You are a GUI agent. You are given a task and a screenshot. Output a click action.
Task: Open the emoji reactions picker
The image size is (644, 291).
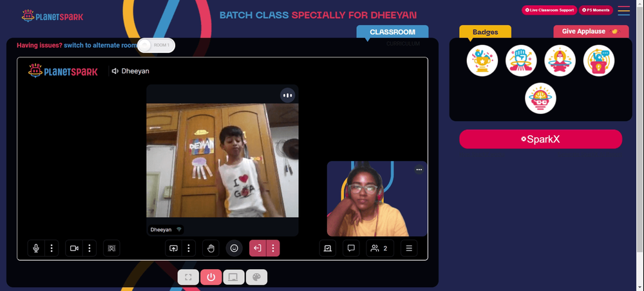pos(234,249)
